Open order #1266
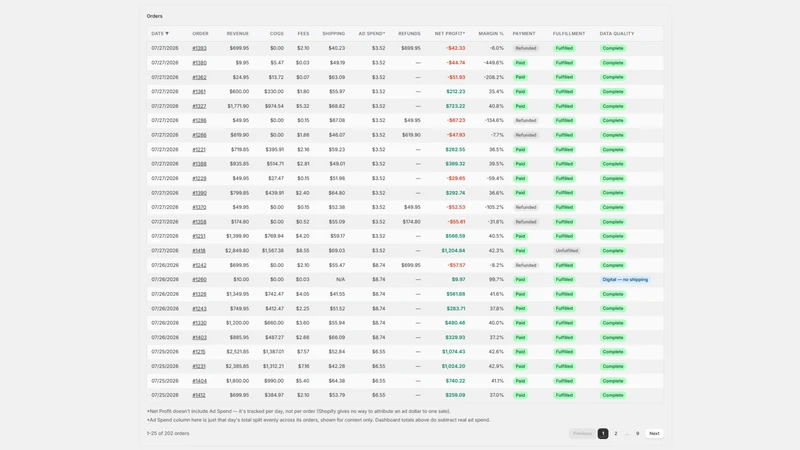Screen dimensions: 800x450 pos(199,135)
